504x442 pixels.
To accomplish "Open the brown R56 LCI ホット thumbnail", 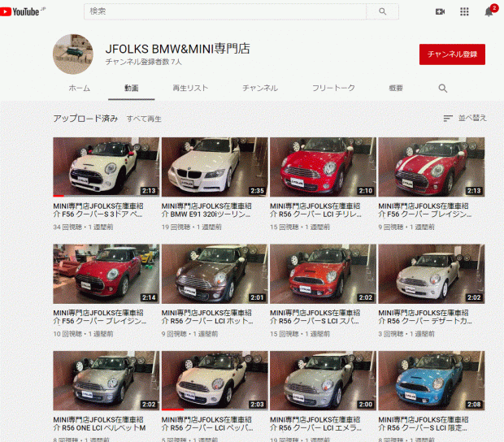I will 215,274.
